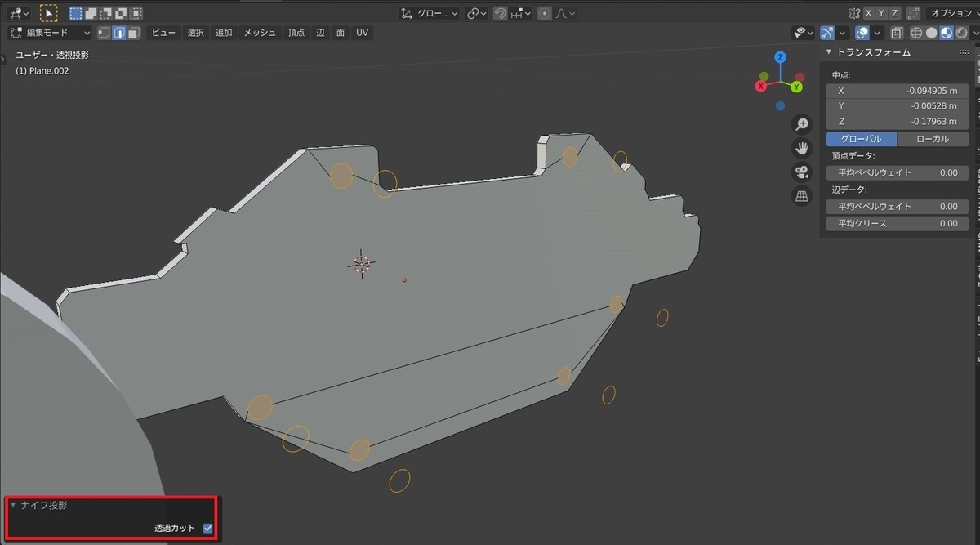This screenshot has width=980, height=545.
Task: Open the ビュー menu
Action: (x=164, y=33)
